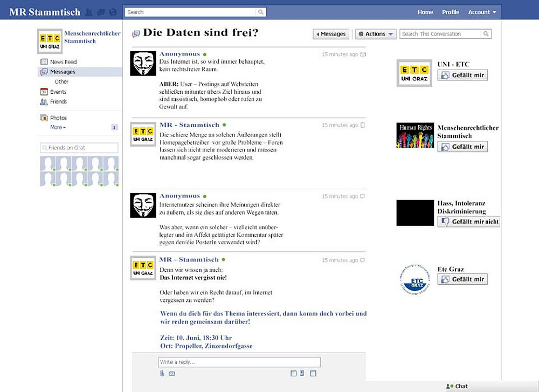
Task: Click the mobile phone icon below reply box
Action: pyautogui.click(x=302, y=373)
